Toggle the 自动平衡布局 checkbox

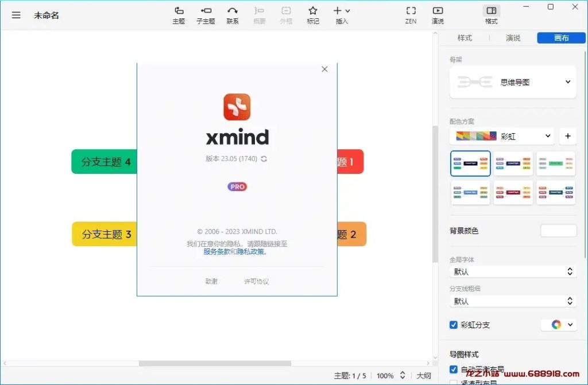454,370
